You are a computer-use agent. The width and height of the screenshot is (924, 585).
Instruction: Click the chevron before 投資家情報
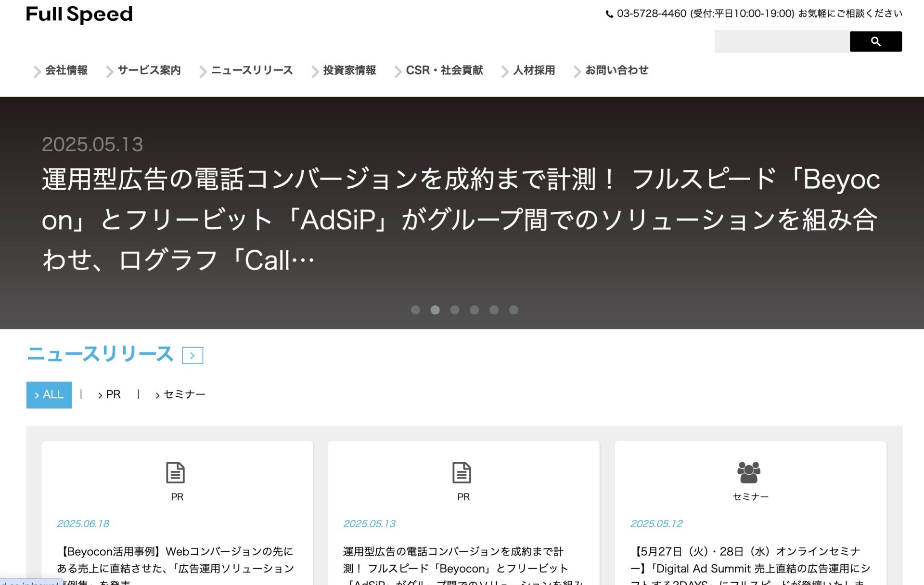315,72
